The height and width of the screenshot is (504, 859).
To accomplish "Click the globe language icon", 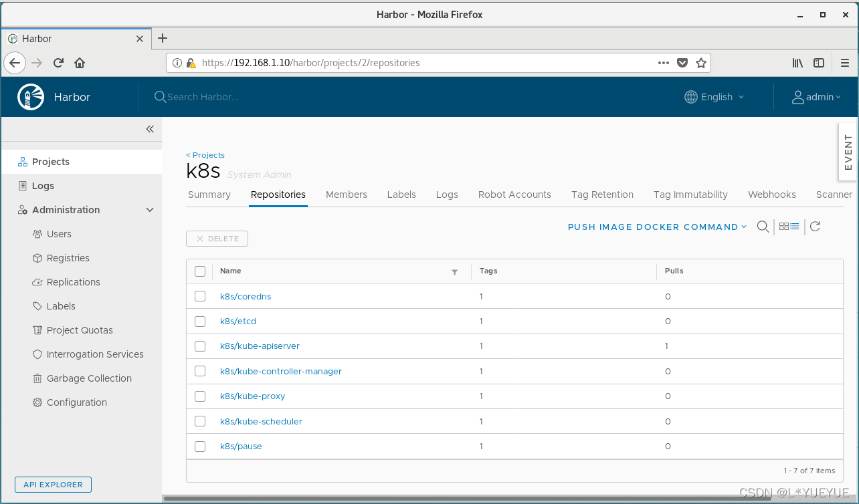I will [691, 97].
